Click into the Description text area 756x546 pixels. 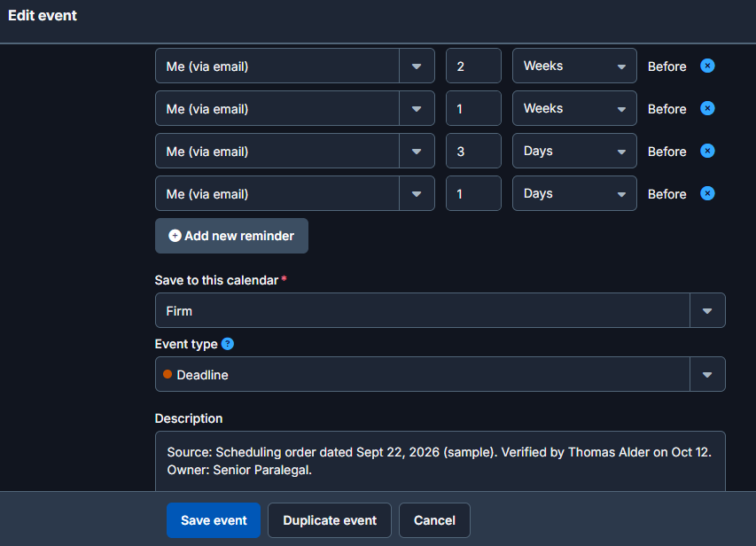tap(440, 461)
